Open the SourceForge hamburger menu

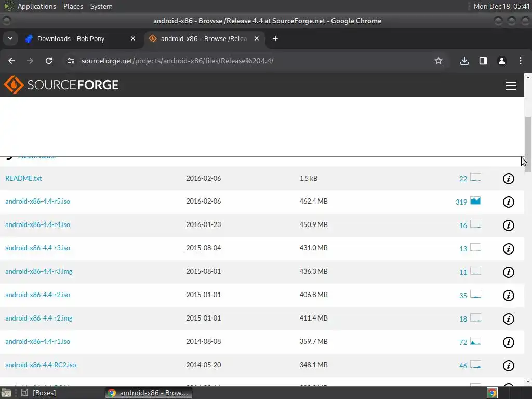tap(511, 86)
